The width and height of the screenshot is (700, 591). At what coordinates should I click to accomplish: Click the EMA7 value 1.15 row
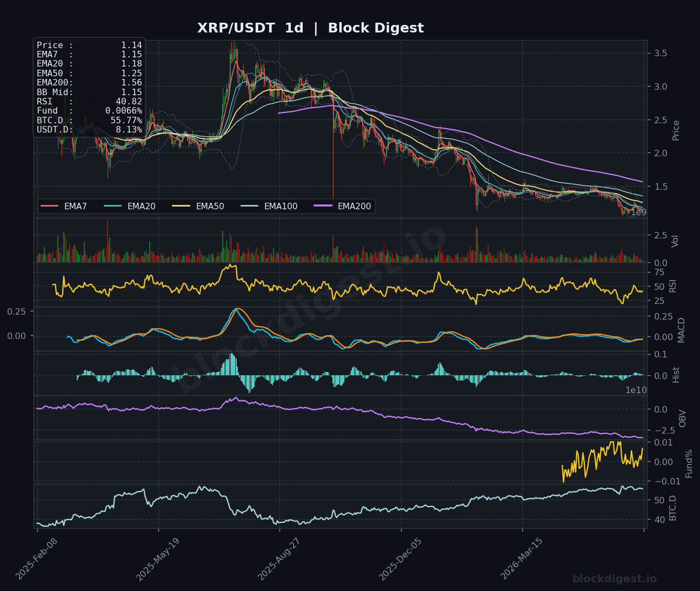coord(89,54)
